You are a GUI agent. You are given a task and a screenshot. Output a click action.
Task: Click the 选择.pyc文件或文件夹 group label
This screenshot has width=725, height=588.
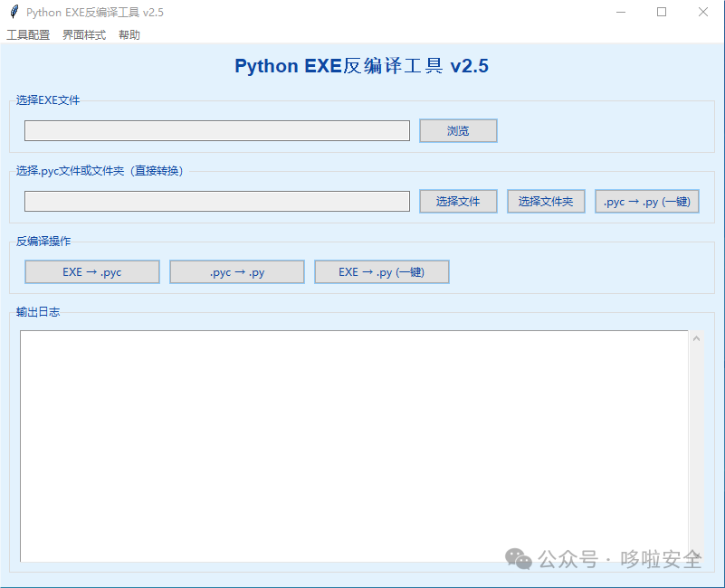click(x=100, y=171)
